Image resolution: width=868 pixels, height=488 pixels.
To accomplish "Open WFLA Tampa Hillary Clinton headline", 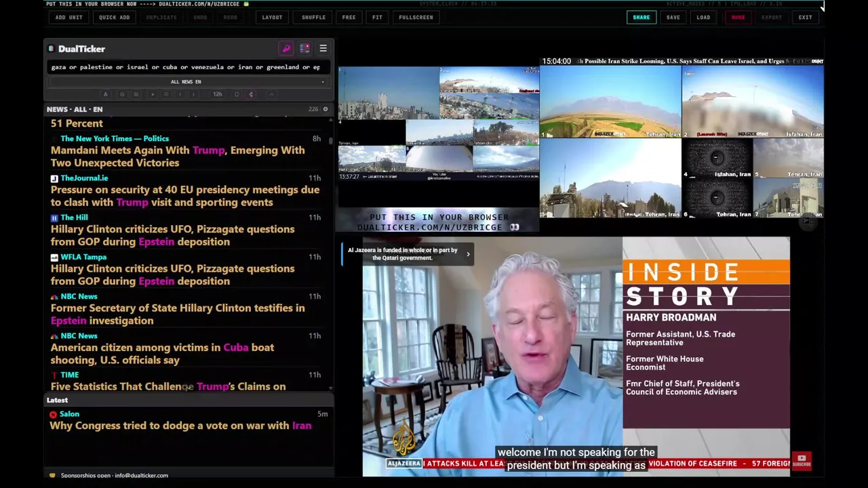I will tap(172, 274).
